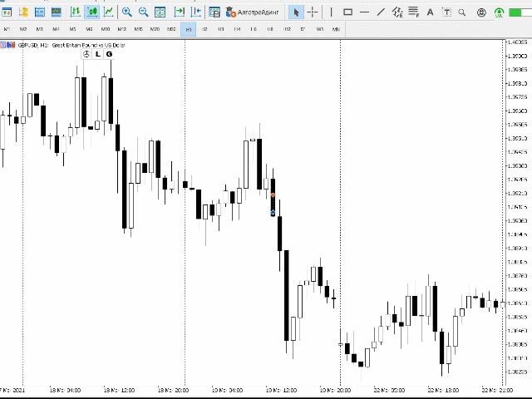
Task: Select the active H1 timeframe
Action: 189,30
